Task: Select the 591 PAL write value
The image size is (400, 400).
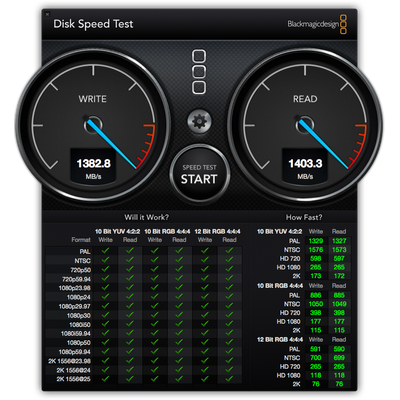Action: click(316, 349)
